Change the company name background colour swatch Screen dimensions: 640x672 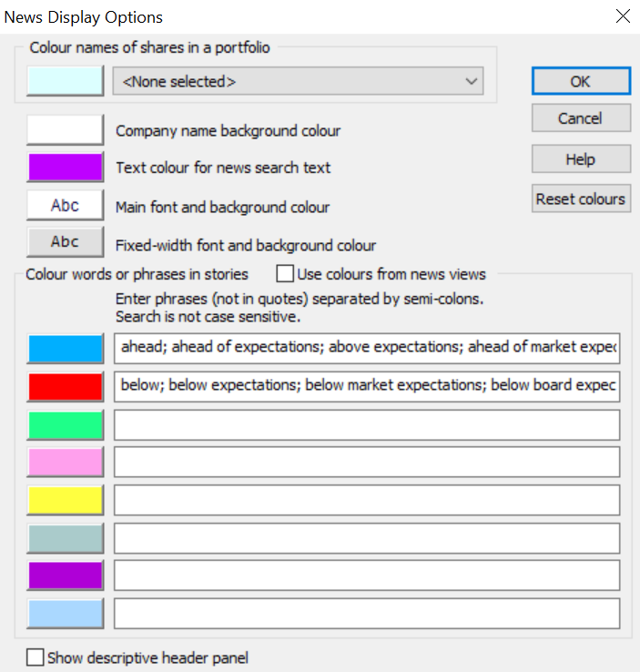(66, 130)
